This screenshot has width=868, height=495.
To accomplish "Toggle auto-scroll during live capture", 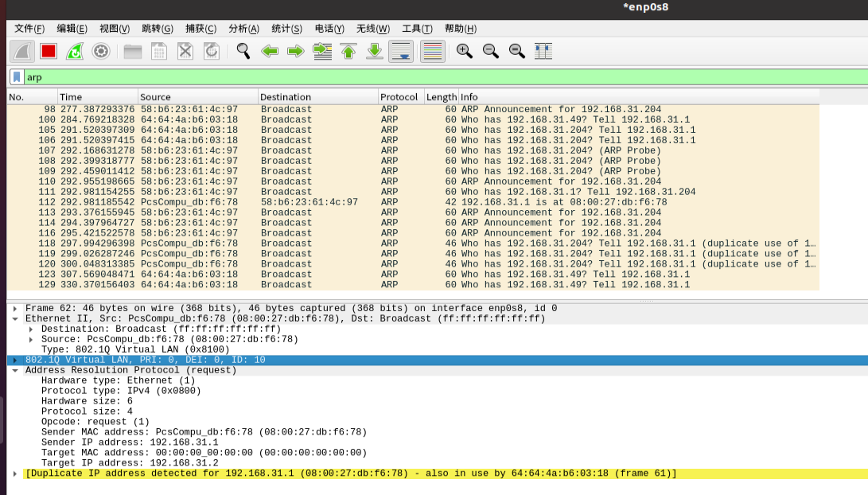I will (x=401, y=52).
